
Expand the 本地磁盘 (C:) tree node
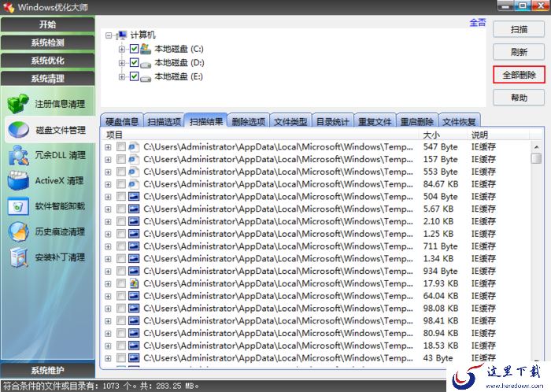coord(121,49)
